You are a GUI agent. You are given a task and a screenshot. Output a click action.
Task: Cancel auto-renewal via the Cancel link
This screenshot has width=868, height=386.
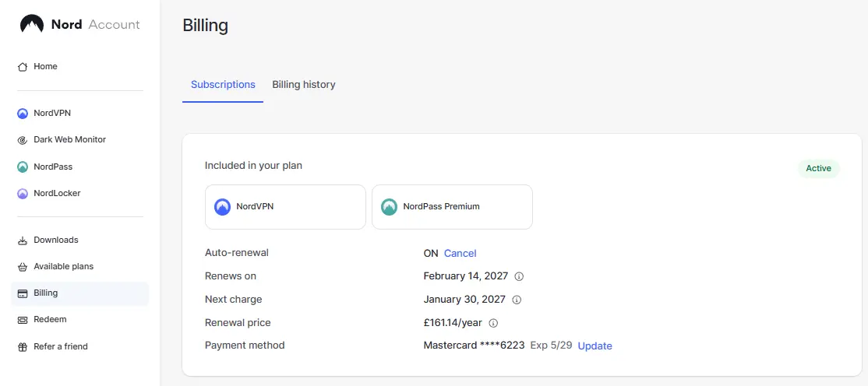click(x=460, y=253)
